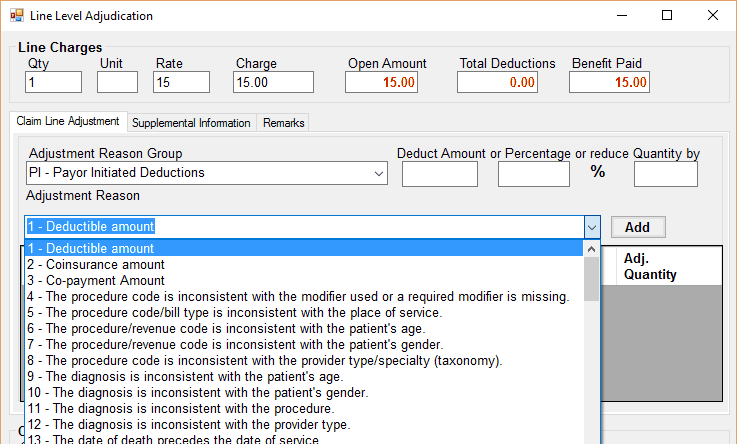Screen dimensions: 737x444
Task: Click the app icon in title bar
Action: pos(17,16)
